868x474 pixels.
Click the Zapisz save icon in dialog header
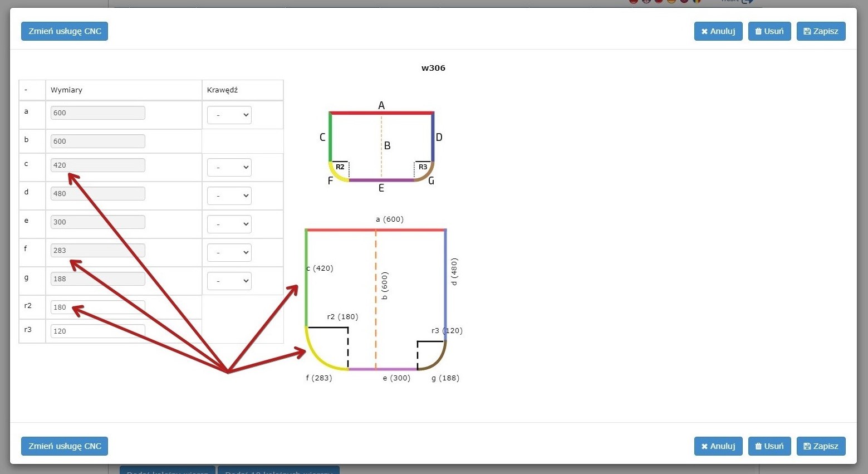pos(807,32)
